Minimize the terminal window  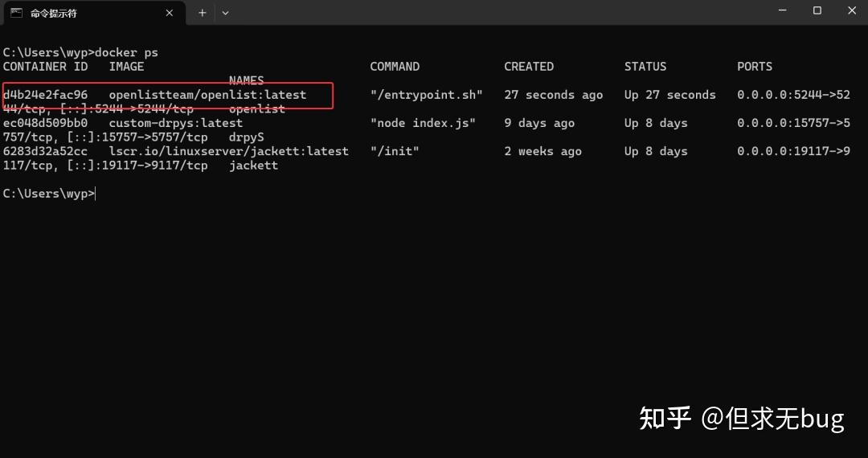pyautogui.click(x=782, y=10)
